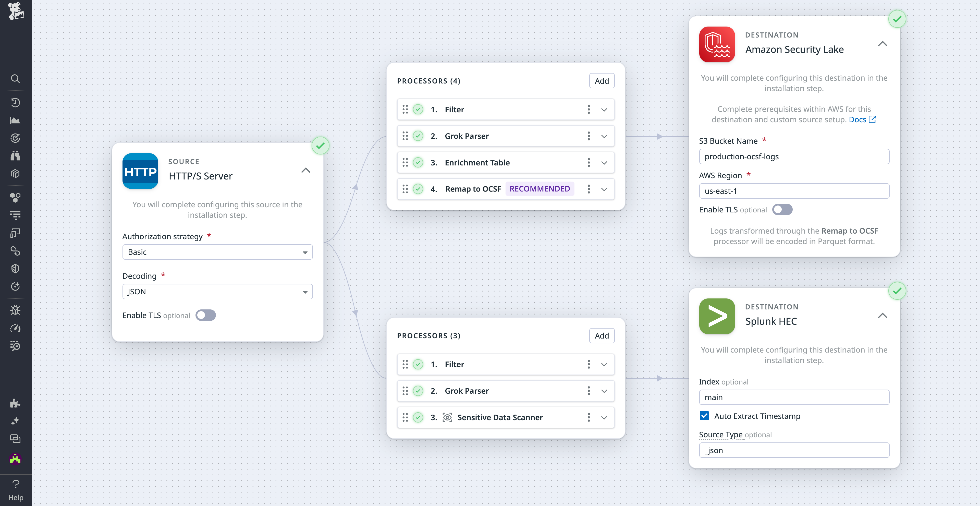This screenshot has height=506, width=980.
Task: Click Add in the Processors (4) panel
Action: pos(602,81)
